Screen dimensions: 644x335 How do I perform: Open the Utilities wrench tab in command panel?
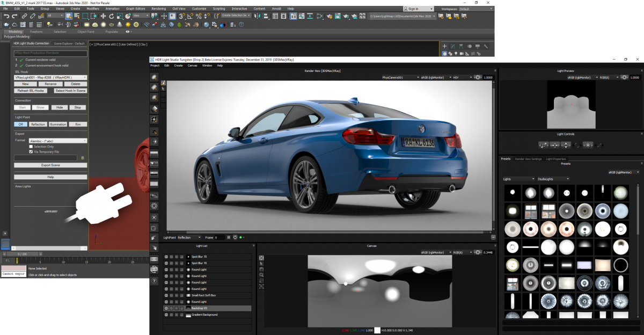point(486,46)
